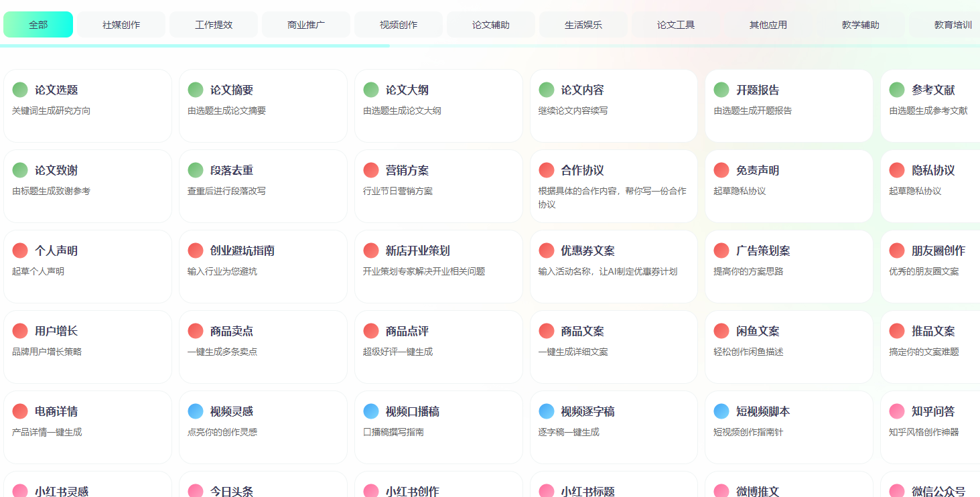Open the 合作协议 card
This screenshot has width=980, height=497.
point(613,186)
